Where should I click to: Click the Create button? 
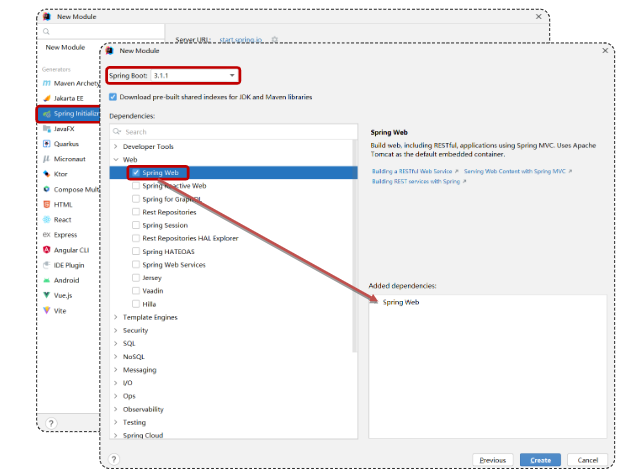(540, 460)
